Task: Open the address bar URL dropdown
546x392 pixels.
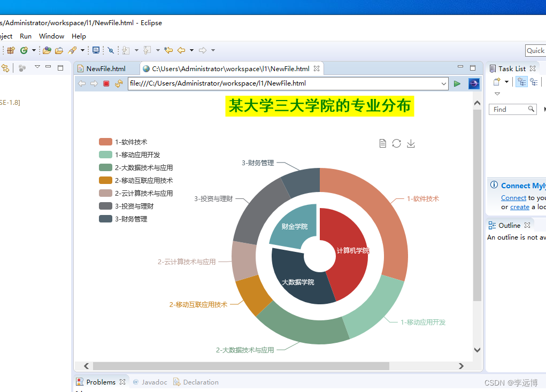Action: (444, 83)
